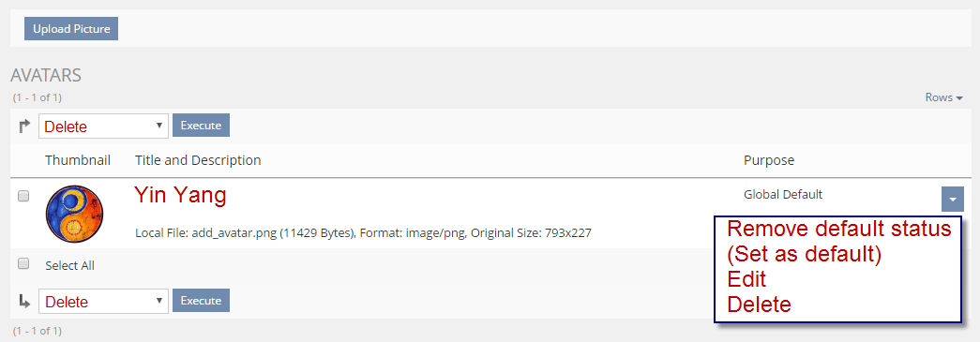Open the bottom Delete action dropdown

click(x=103, y=302)
